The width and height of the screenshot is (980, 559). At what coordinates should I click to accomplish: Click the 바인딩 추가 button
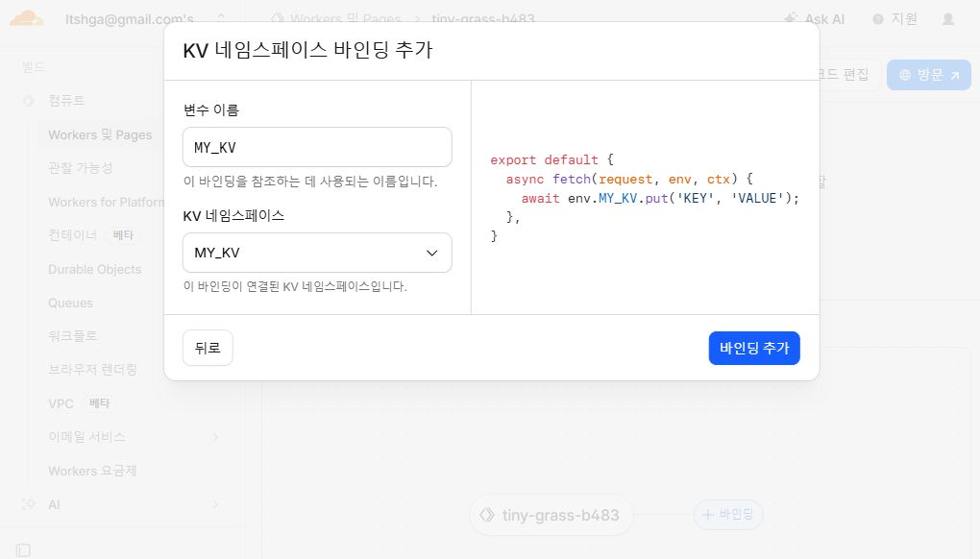pyautogui.click(x=754, y=348)
